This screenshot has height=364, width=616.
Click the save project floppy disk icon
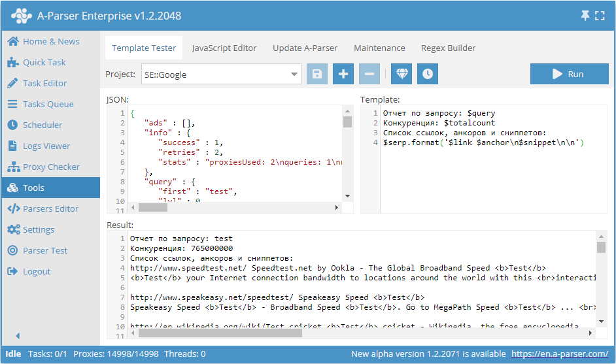click(317, 74)
